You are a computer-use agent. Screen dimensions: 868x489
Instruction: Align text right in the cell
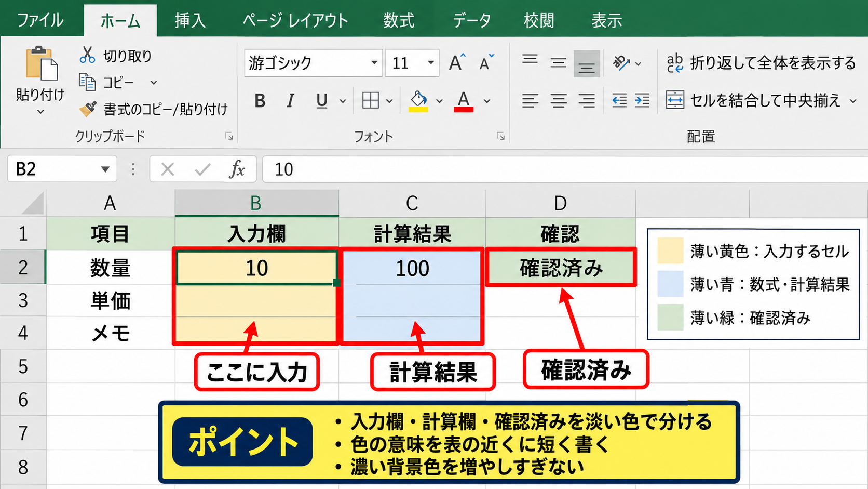coord(587,100)
